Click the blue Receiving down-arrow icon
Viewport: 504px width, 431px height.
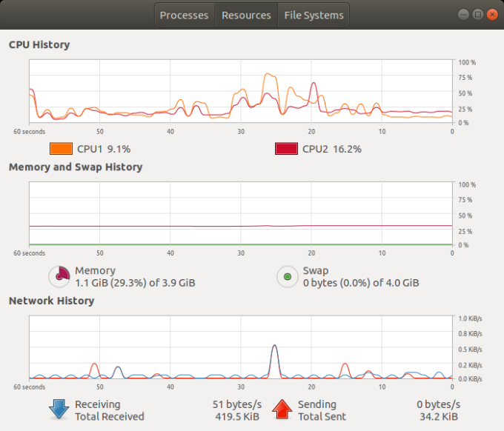[59, 410]
